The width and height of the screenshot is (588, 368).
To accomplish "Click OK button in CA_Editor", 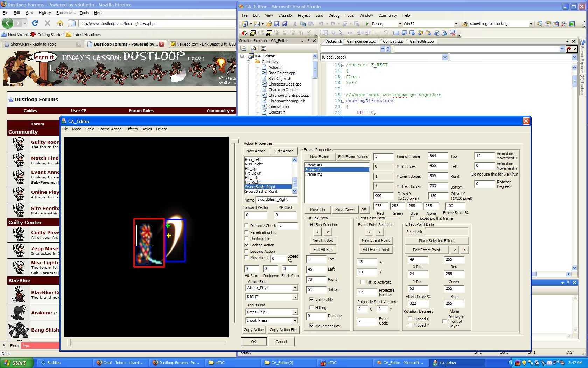I will point(253,342).
